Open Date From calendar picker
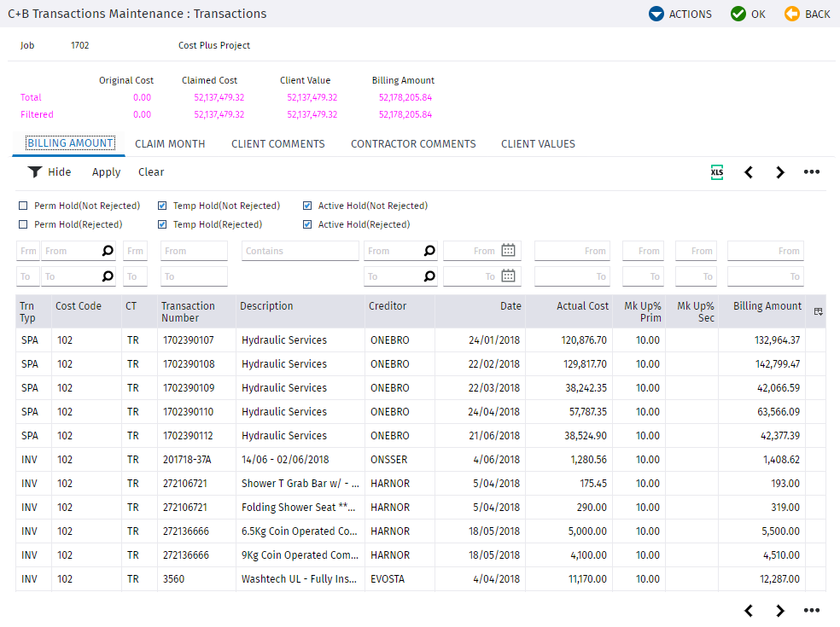The height and width of the screenshot is (627, 840). [x=509, y=250]
